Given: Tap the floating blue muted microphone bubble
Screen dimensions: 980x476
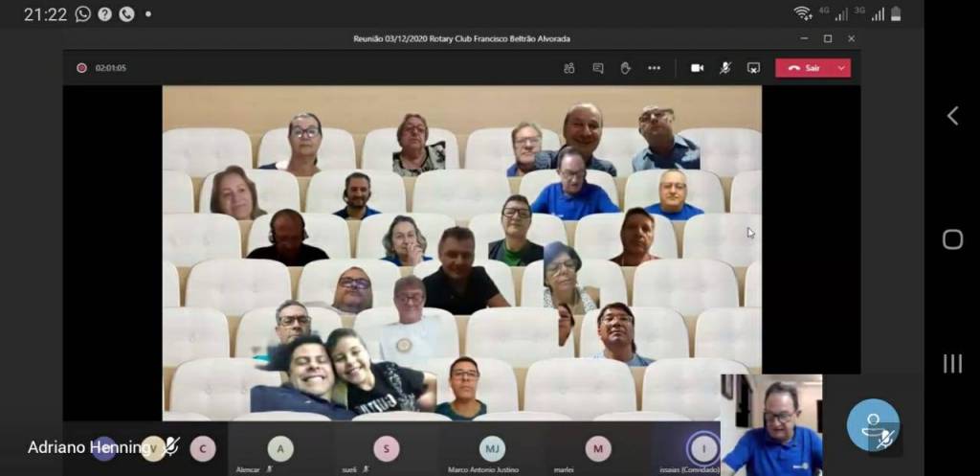Looking at the screenshot, I should click(x=873, y=425).
